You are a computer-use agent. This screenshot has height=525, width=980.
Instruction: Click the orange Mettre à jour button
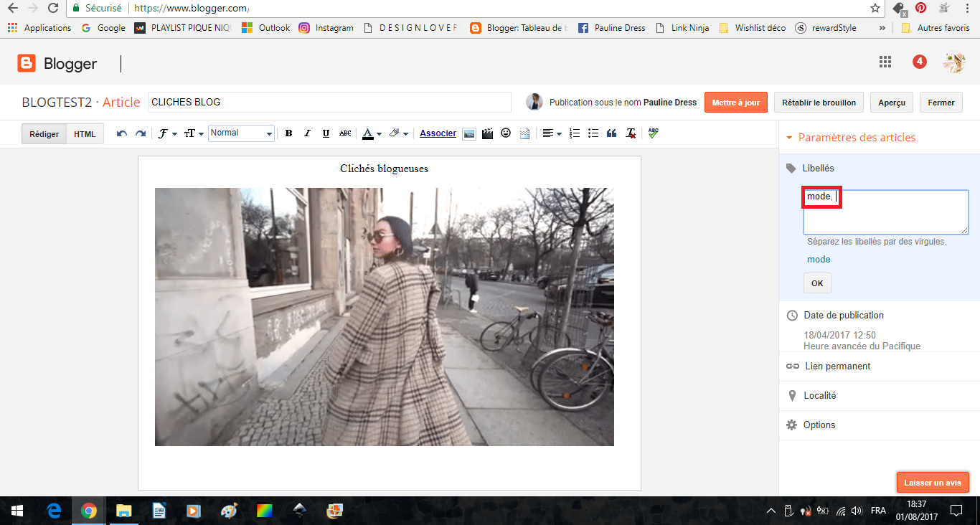735,103
